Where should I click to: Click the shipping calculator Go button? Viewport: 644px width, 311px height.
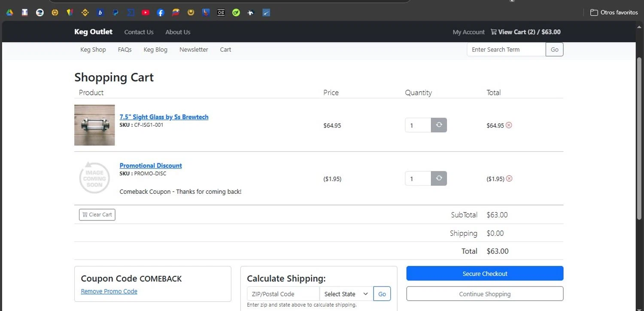point(382,294)
